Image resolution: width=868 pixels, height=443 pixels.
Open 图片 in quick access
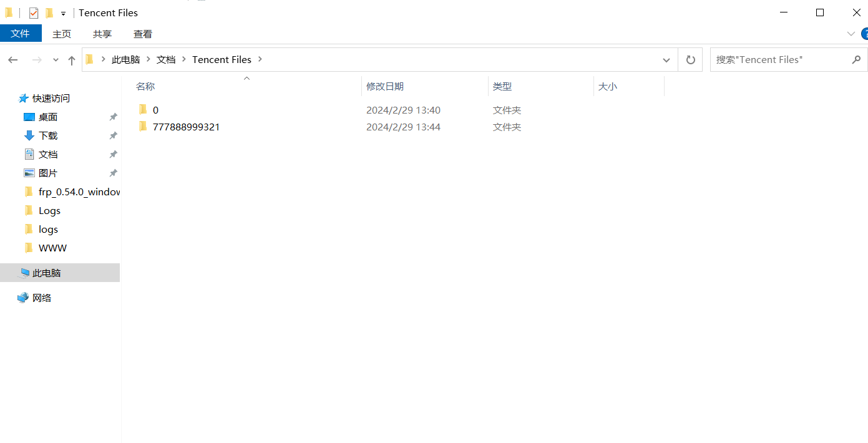coord(48,173)
